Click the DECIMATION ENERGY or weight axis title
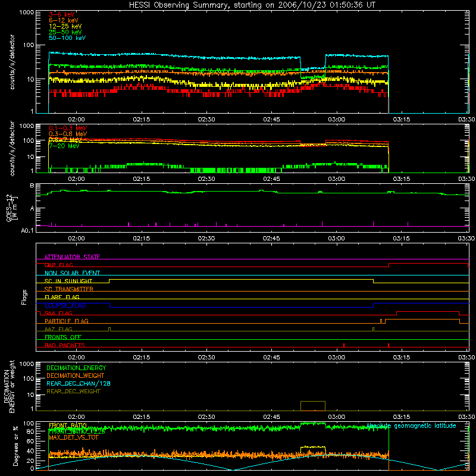Screen dimensions: 476x476 [x=9, y=386]
